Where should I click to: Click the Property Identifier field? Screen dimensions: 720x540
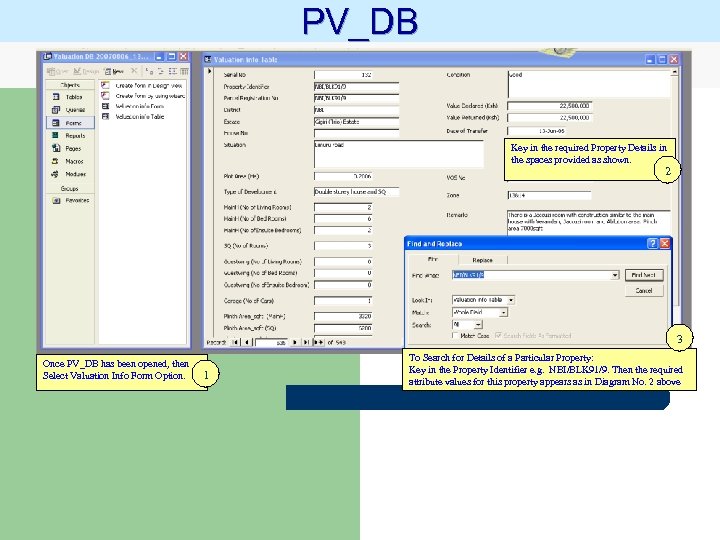(356, 86)
